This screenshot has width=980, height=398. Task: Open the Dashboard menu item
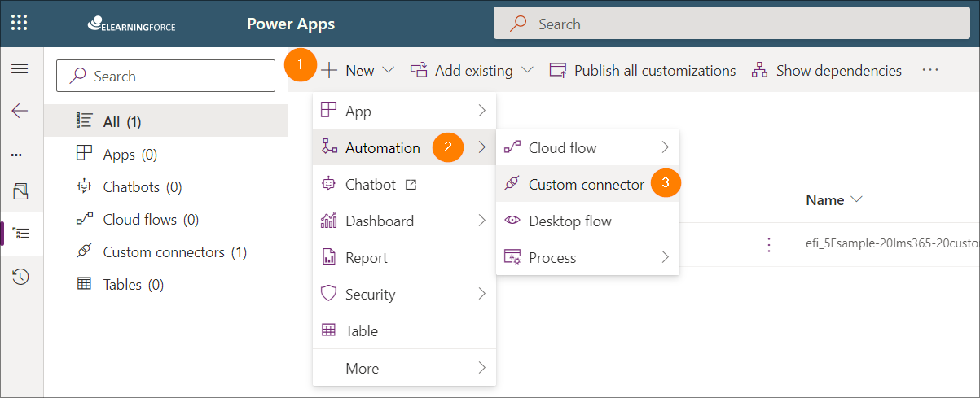tap(404, 221)
